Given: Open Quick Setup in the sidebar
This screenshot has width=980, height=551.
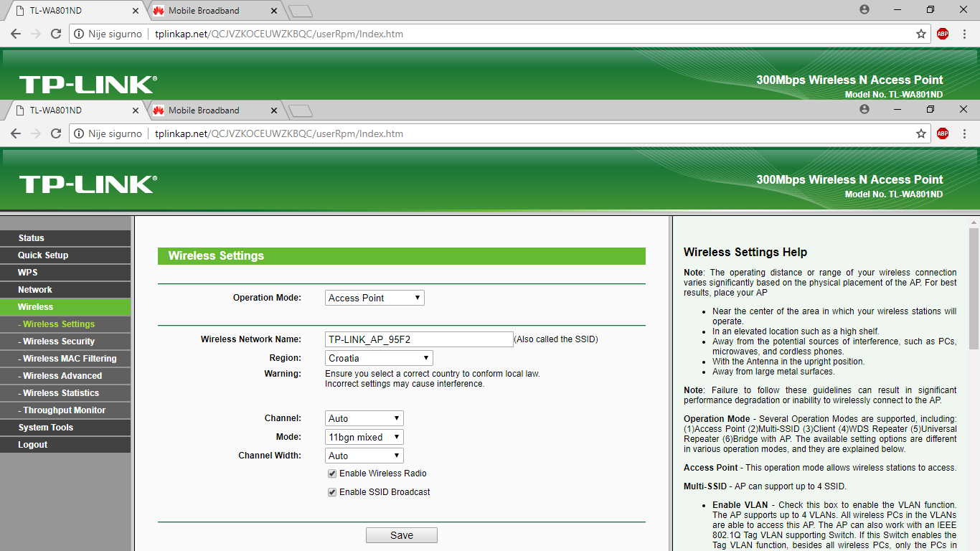Looking at the screenshot, I should coord(65,255).
